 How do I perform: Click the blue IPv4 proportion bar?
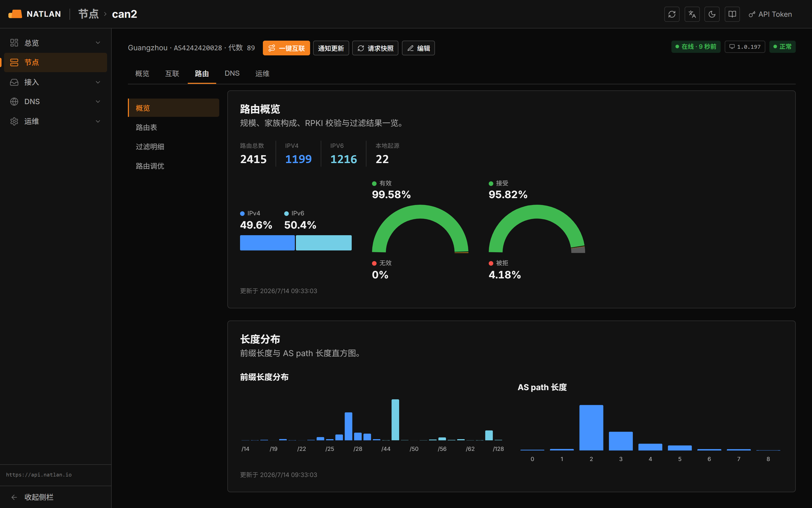[x=267, y=243]
